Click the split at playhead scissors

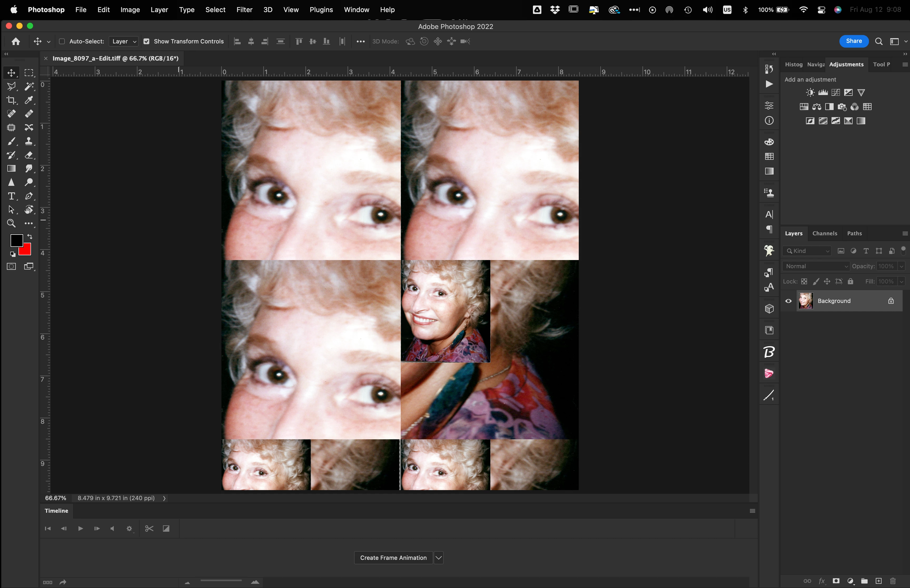tap(149, 529)
